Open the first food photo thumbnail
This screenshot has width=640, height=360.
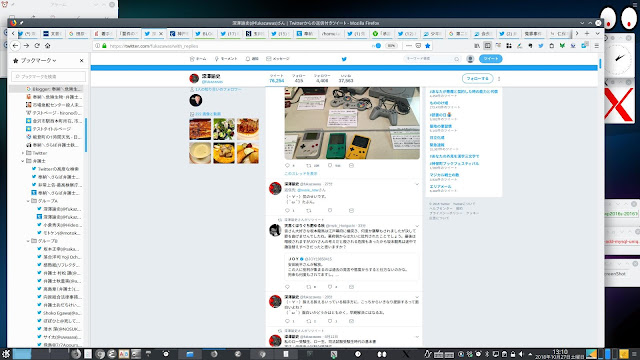(x=200, y=129)
